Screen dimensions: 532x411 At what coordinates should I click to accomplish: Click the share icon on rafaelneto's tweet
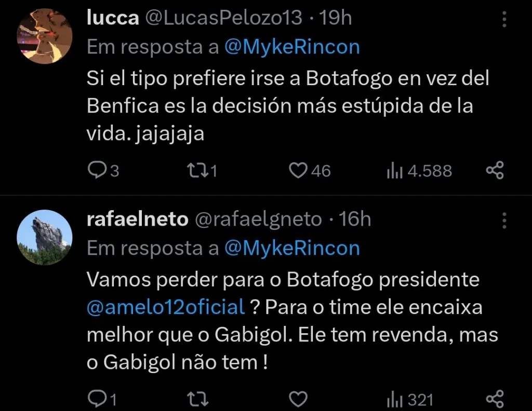tap(494, 399)
